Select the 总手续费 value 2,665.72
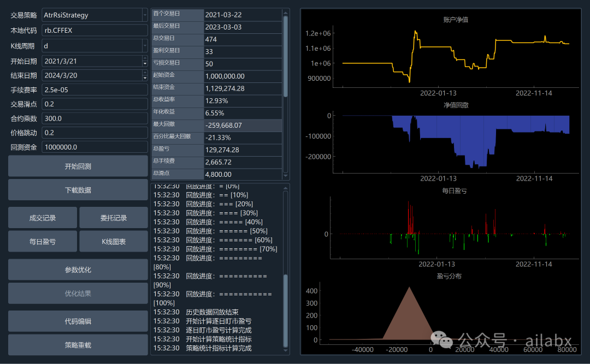590x364 pixels. point(243,162)
